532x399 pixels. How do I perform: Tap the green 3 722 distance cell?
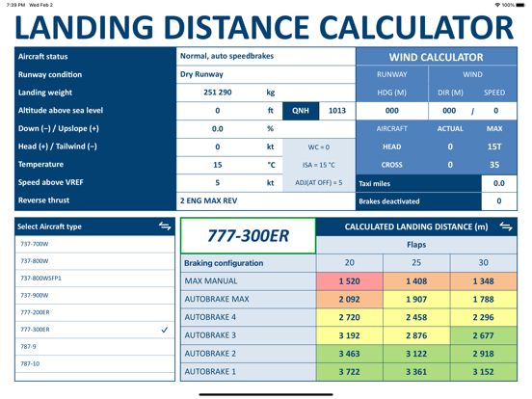pos(350,372)
